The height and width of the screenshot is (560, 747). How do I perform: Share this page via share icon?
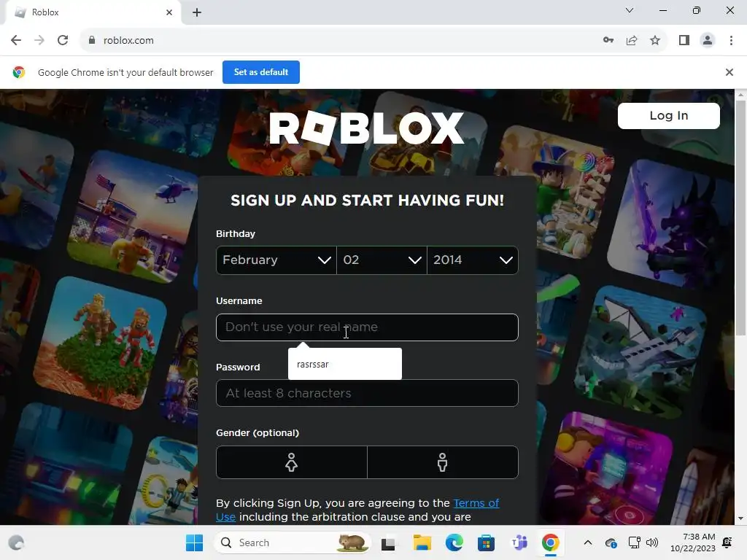(x=632, y=41)
